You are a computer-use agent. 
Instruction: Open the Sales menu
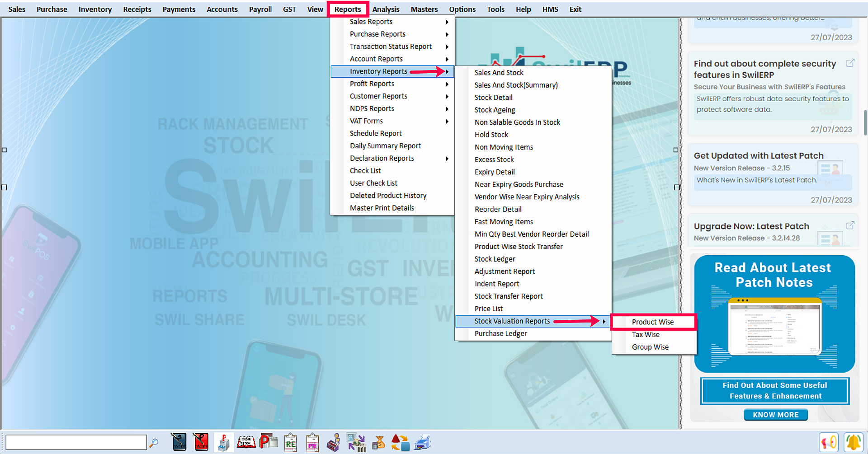[x=17, y=9]
